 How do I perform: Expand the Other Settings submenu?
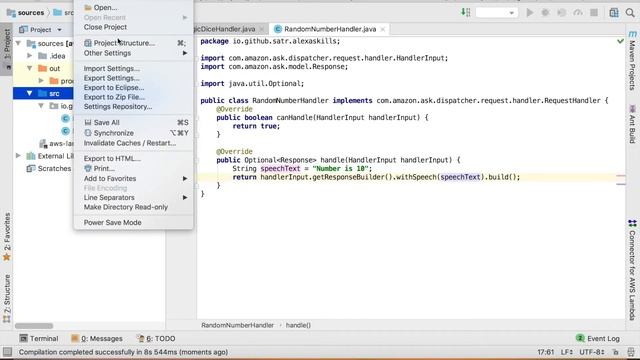(133, 53)
